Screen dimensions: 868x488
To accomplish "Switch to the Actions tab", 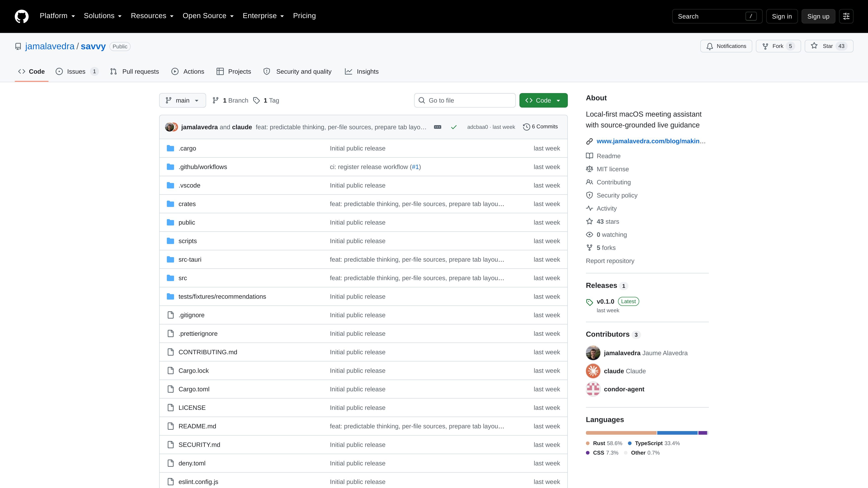I will point(188,71).
